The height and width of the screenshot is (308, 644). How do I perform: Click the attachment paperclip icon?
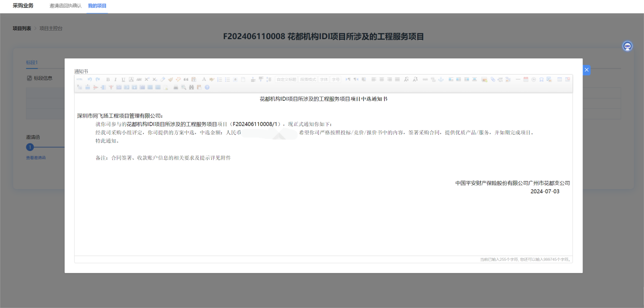[493, 79]
